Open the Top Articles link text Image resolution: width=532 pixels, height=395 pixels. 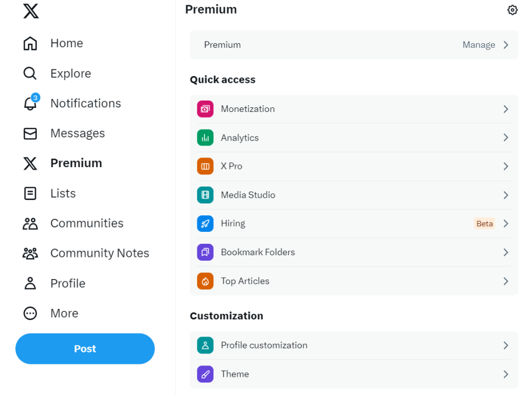(x=245, y=281)
